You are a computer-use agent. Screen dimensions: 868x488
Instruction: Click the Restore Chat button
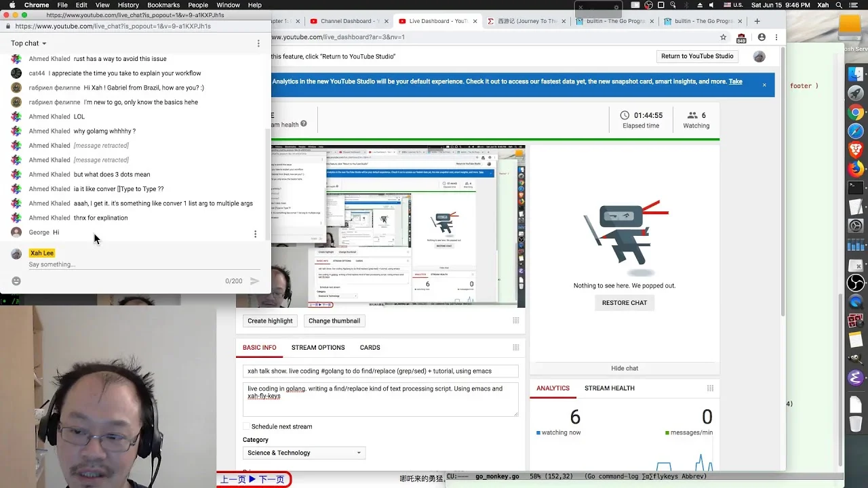click(x=625, y=303)
